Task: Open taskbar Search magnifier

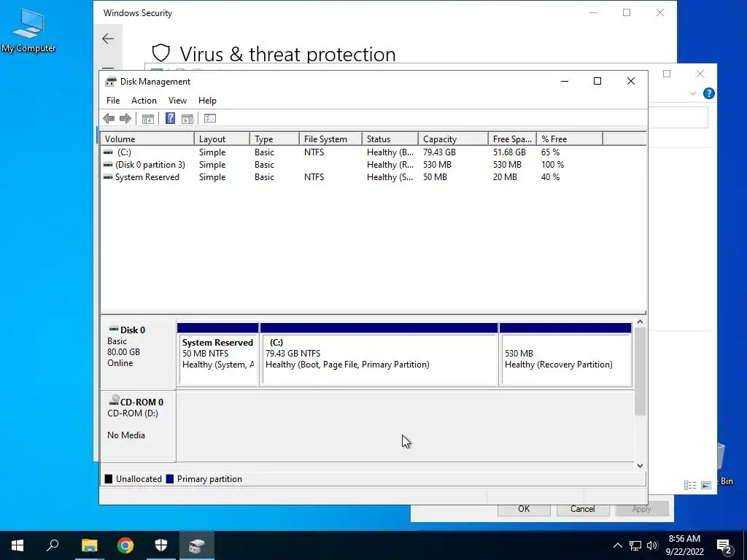Action: point(53,545)
